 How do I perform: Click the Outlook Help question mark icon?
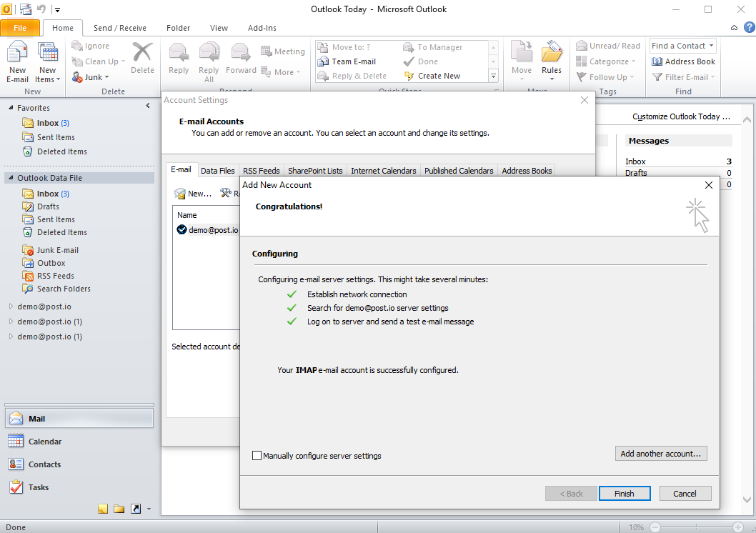750,27
